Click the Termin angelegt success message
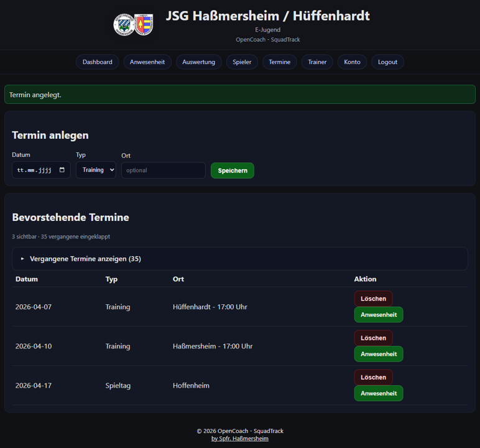 (x=240, y=95)
